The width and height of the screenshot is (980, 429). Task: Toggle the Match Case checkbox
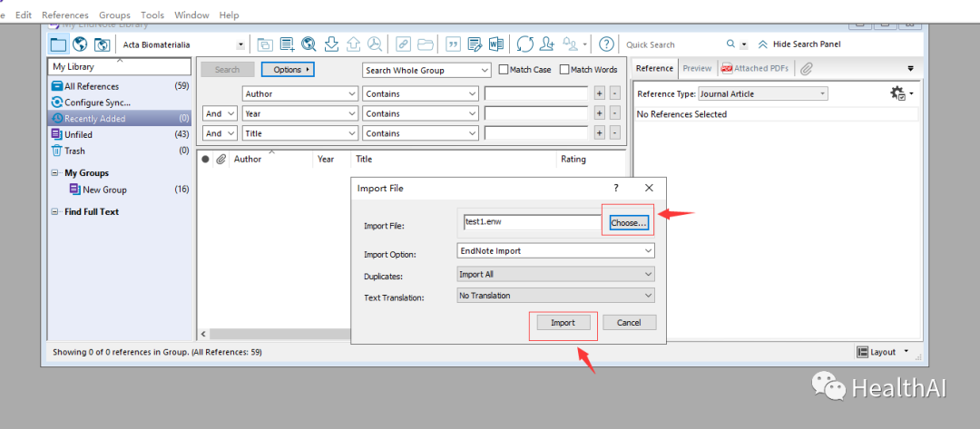[504, 70]
